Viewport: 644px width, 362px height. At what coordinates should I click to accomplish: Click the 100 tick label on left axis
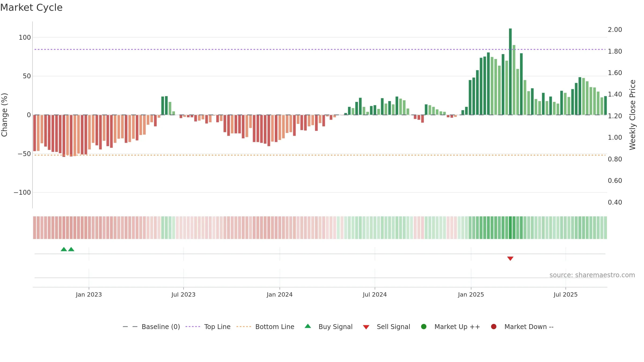point(25,38)
